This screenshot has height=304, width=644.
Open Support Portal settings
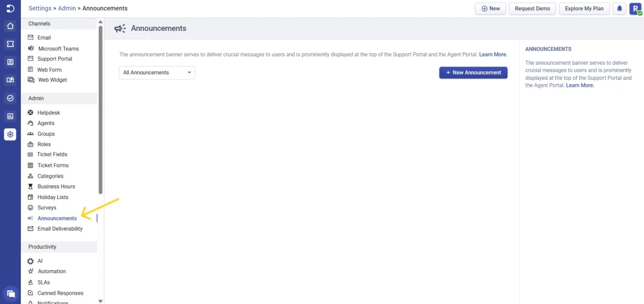point(55,58)
